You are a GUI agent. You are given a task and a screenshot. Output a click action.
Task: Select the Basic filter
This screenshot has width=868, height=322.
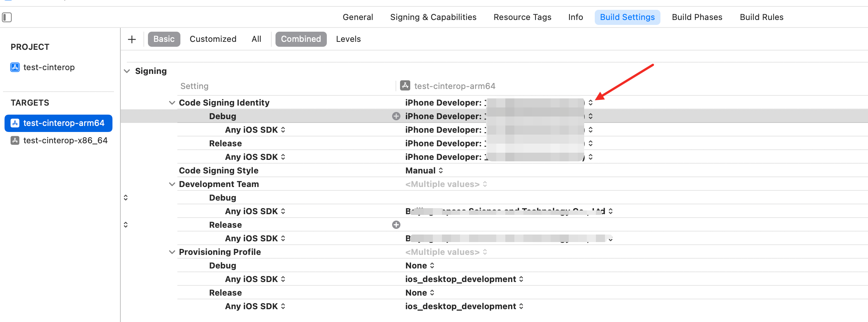click(x=164, y=39)
